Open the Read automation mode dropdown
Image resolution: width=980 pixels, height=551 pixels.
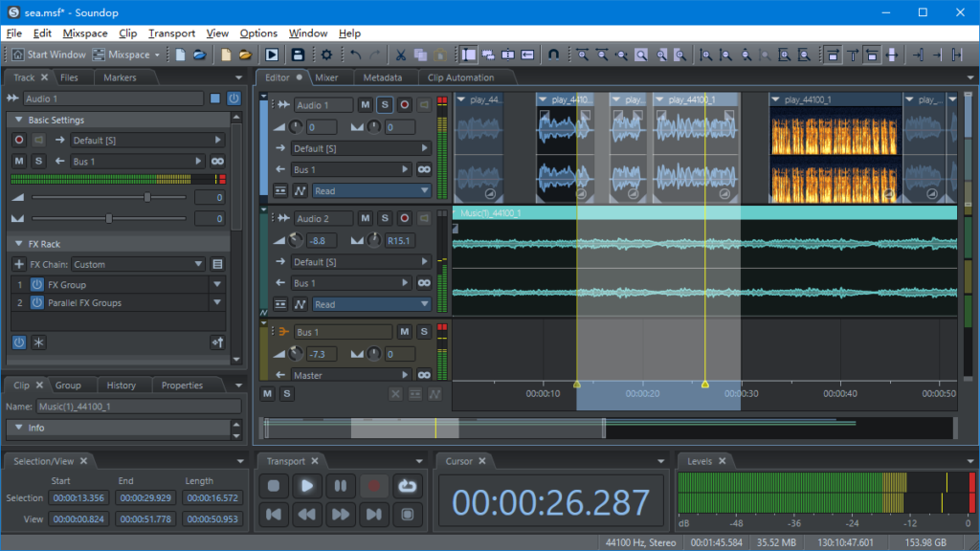(371, 190)
